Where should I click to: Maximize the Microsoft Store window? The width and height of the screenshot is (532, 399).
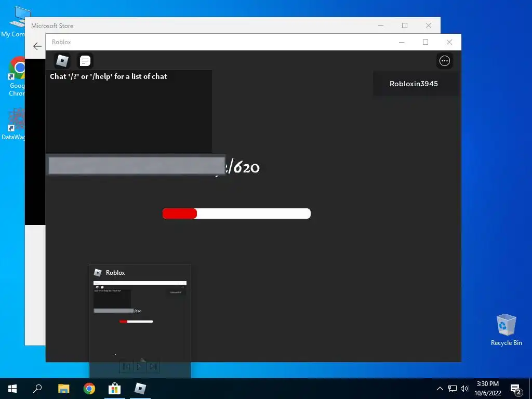405,25
